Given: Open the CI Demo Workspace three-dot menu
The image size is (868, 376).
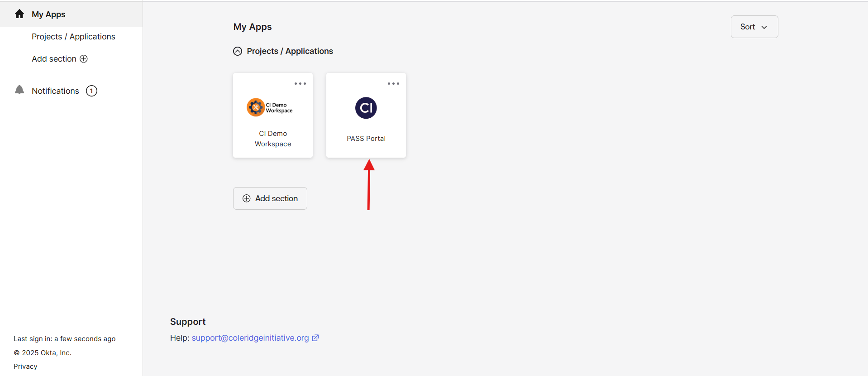Looking at the screenshot, I should 300,84.
